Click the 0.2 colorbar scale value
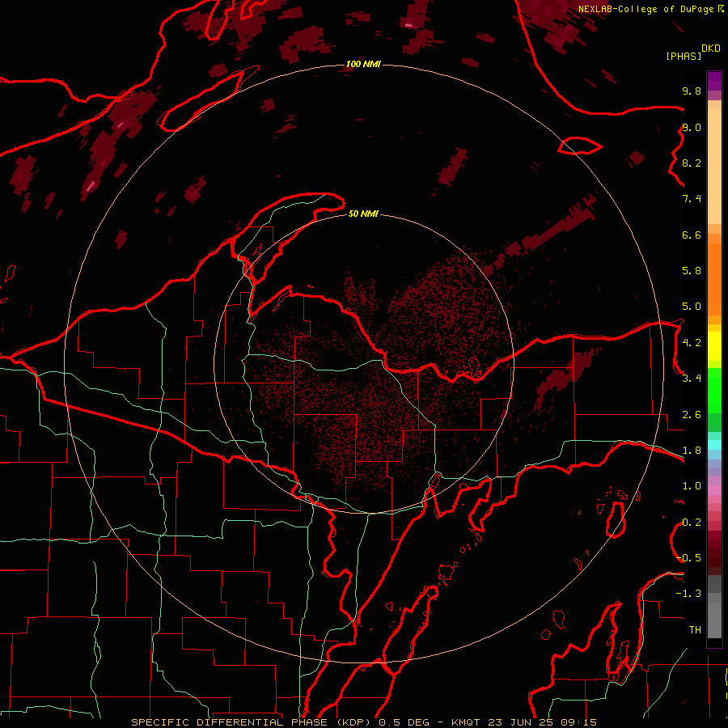This screenshot has height=728, width=728. tap(692, 523)
